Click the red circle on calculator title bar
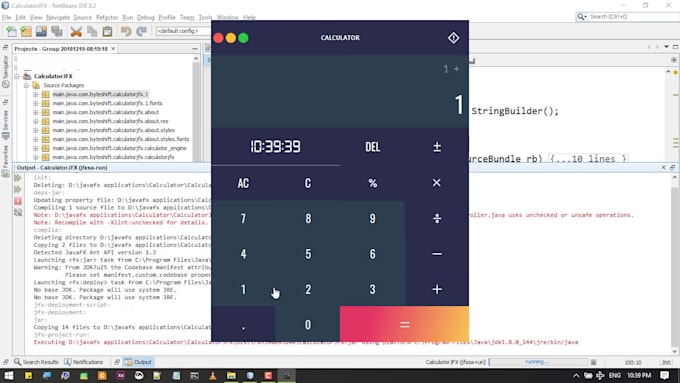This screenshot has height=383, width=680. coord(219,38)
